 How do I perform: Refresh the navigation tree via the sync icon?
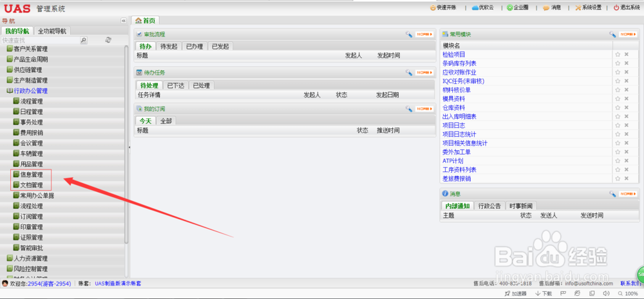click(108, 40)
